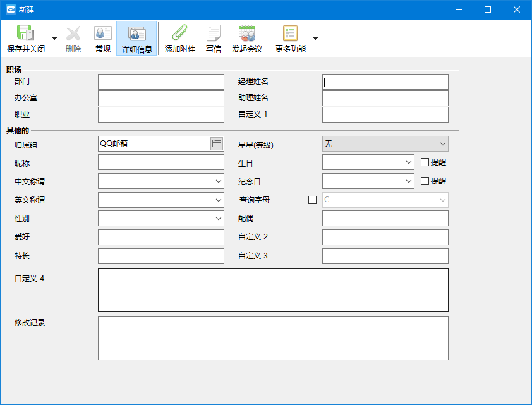Click the folder icon in 归属组 field
This screenshot has height=405, width=532.
click(x=217, y=144)
